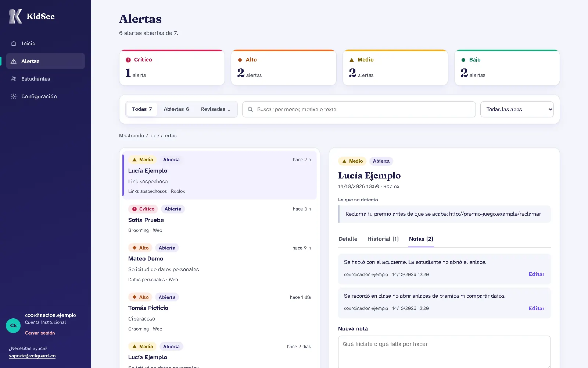Open the Todas las apps dropdown
Viewport: 588px width, 368px height.
[517, 109]
